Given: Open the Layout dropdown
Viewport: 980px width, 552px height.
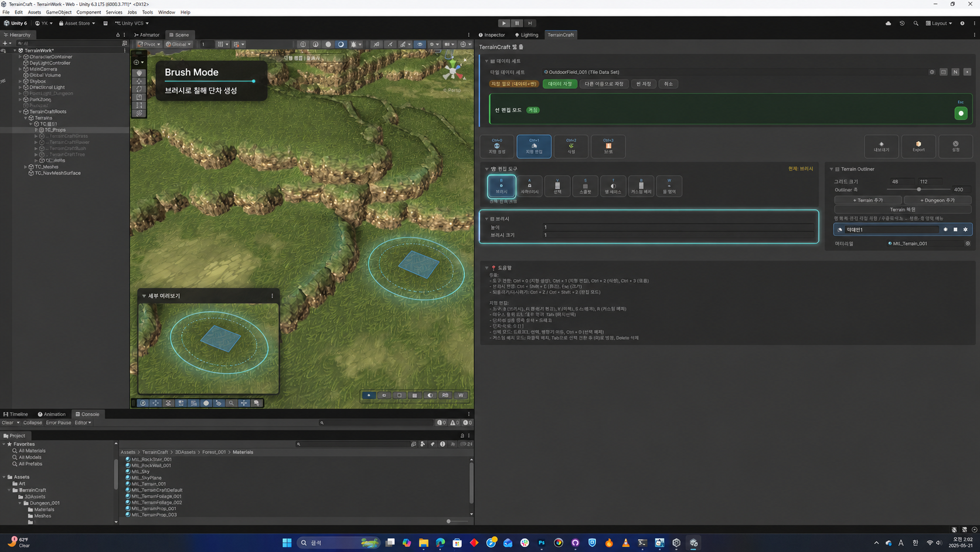Looking at the screenshot, I should (939, 23).
